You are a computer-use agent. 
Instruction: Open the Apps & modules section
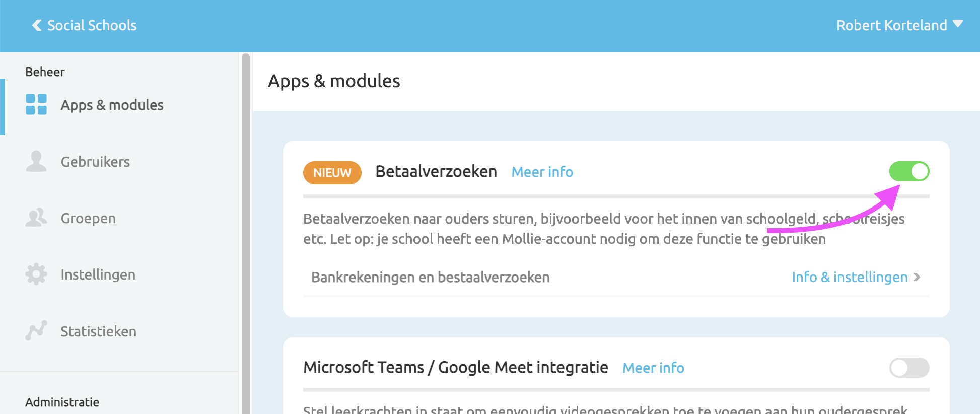point(112,105)
